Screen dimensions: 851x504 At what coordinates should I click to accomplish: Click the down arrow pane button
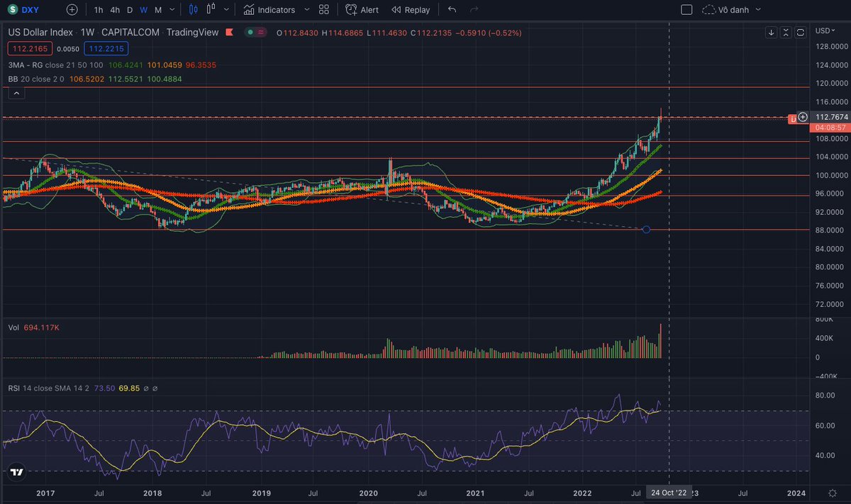tap(773, 33)
